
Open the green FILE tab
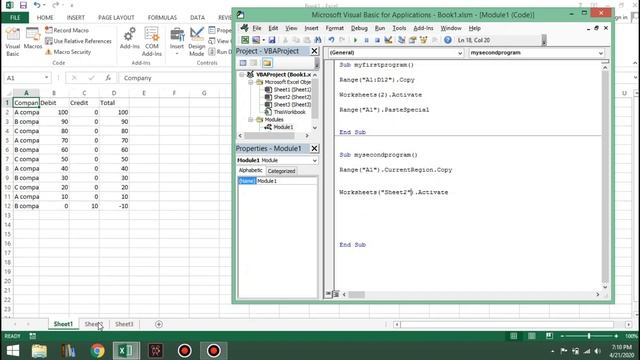coord(15,18)
